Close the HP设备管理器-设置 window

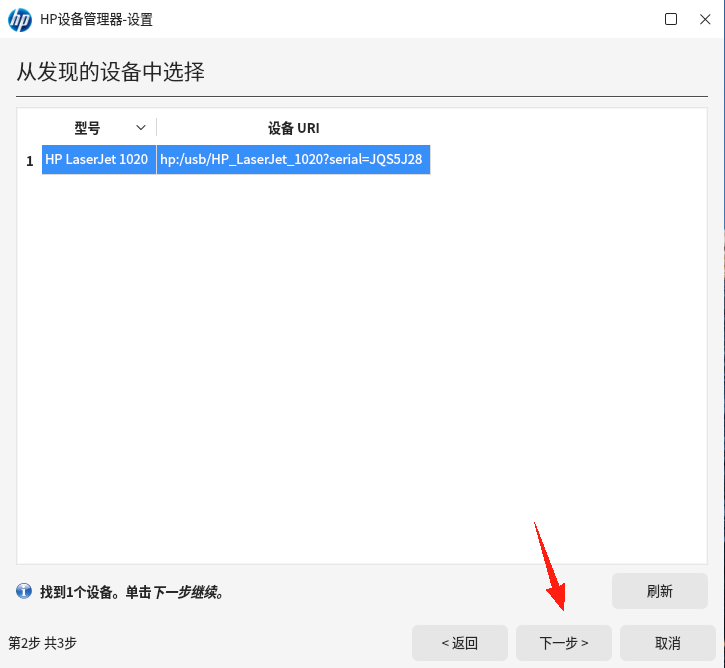coord(705,19)
